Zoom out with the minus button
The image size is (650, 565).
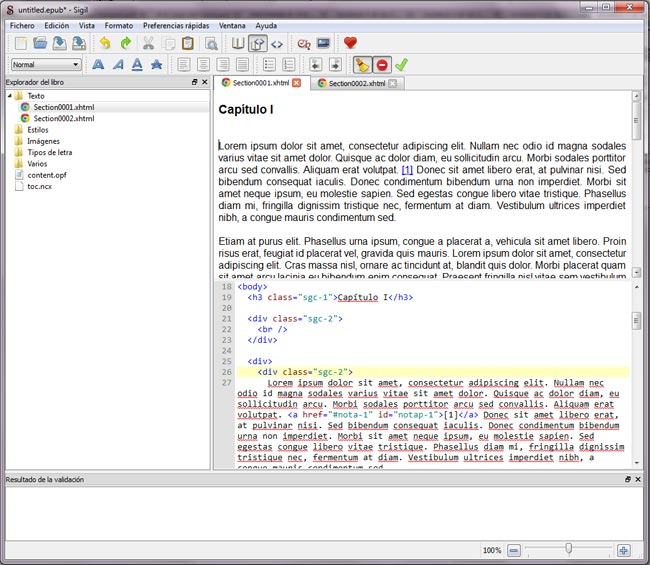(x=514, y=550)
